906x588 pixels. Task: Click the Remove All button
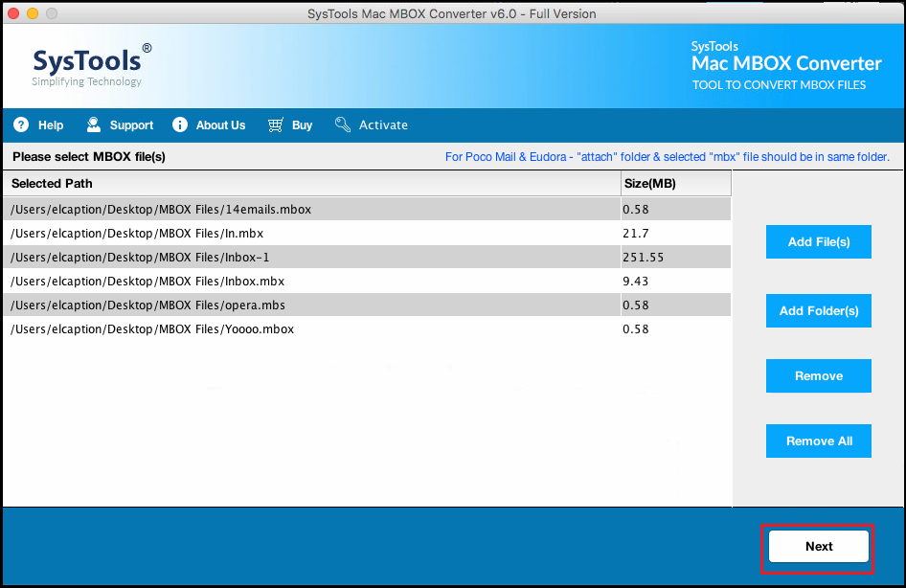819,441
